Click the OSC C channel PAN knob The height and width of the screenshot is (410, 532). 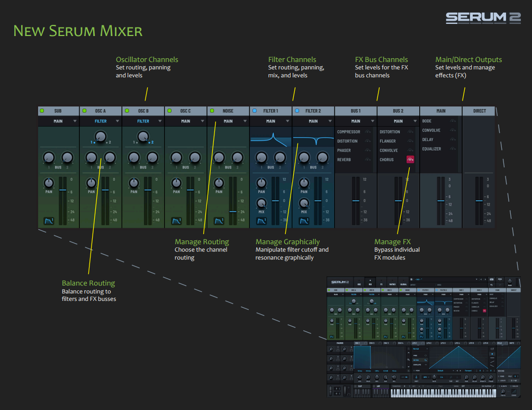(x=176, y=183)
